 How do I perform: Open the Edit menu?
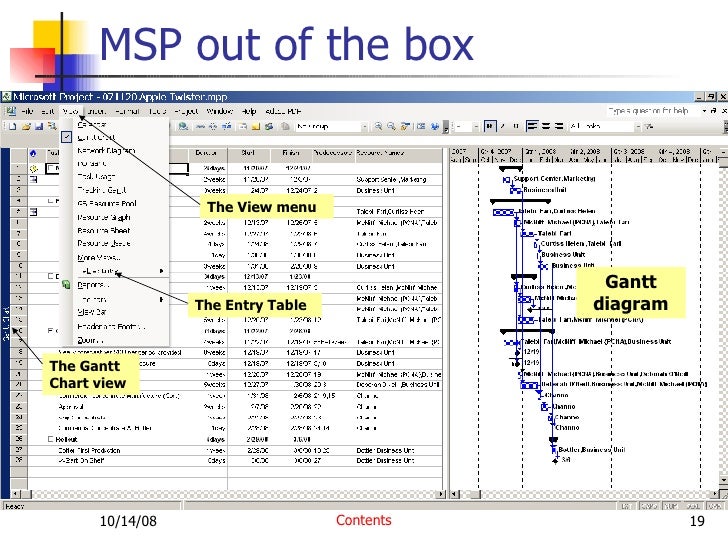coord(48,111)
